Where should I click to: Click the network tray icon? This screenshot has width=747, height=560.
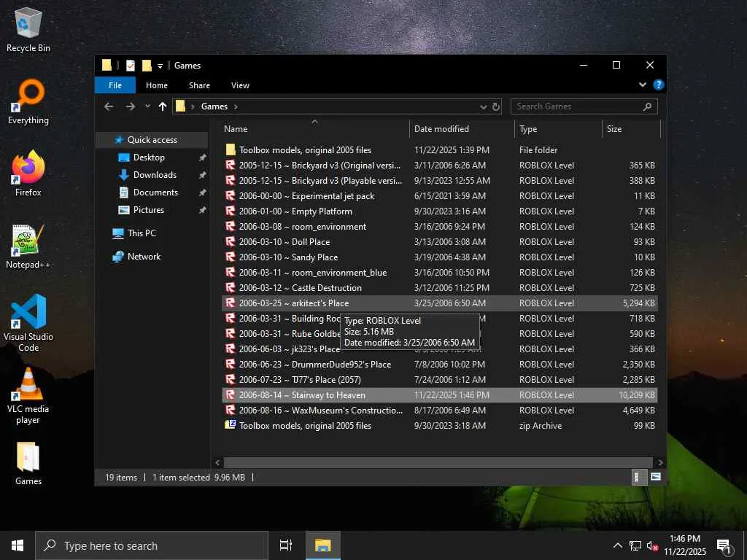point(635,545)
